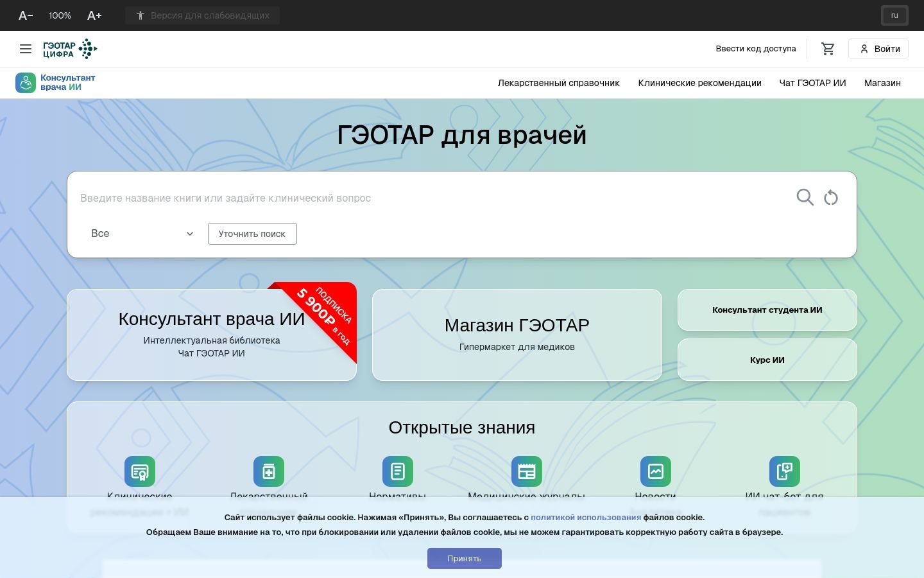Open Консультант студента ИИ card
The height and width of the screenshot is (578, 924).
coord(767,310)
